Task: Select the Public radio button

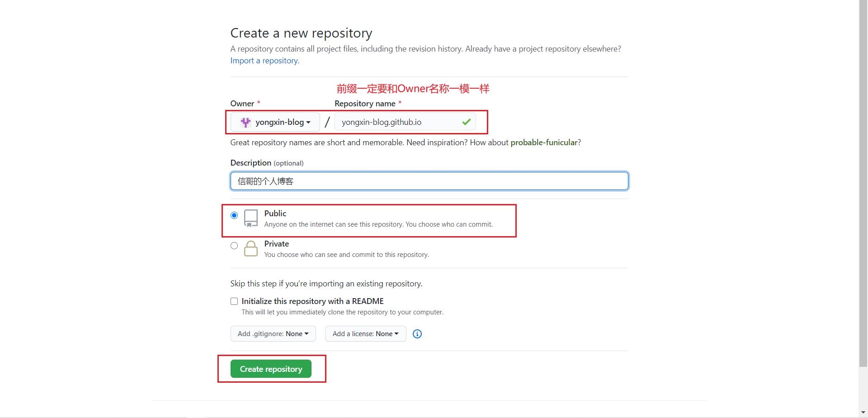Action: pyautogui.click(x=234, y=215)
